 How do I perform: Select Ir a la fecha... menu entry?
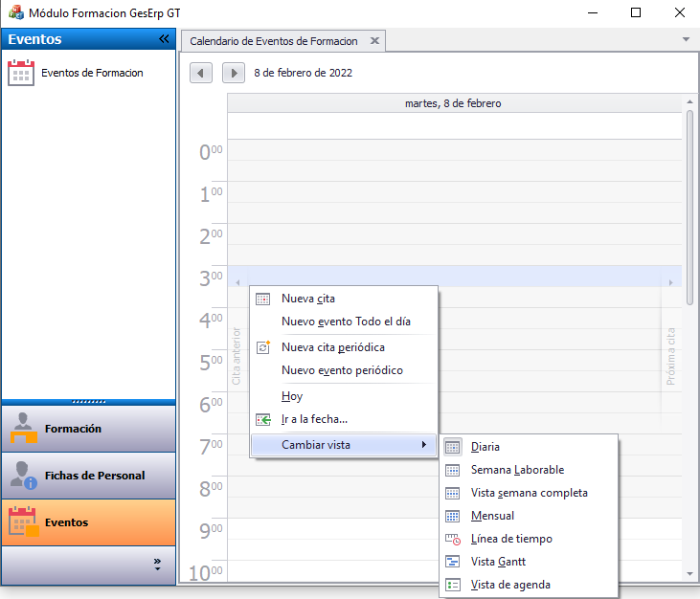tap(344, 419)
